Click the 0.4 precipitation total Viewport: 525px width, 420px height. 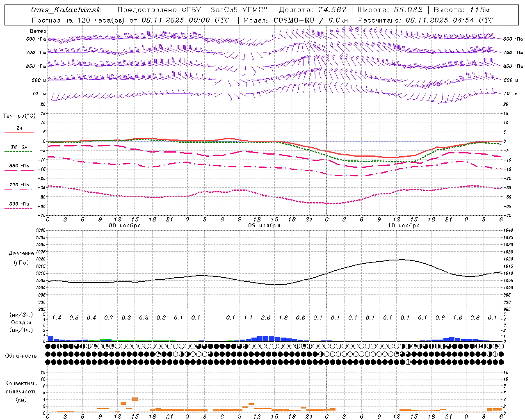[91, 318]
